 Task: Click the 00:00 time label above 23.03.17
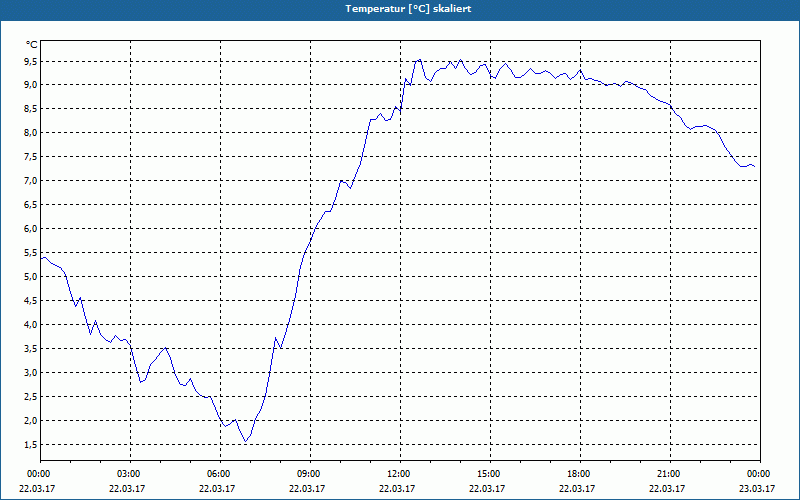pos(760,474)
